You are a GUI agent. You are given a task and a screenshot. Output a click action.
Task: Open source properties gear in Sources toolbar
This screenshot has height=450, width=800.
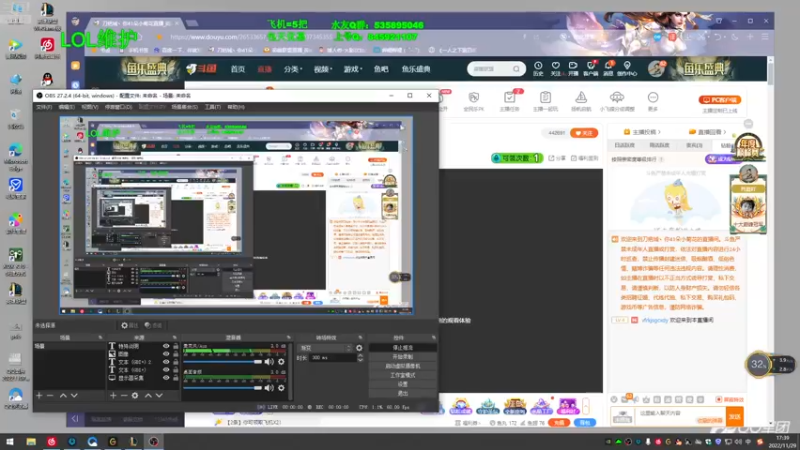(135, 395)
